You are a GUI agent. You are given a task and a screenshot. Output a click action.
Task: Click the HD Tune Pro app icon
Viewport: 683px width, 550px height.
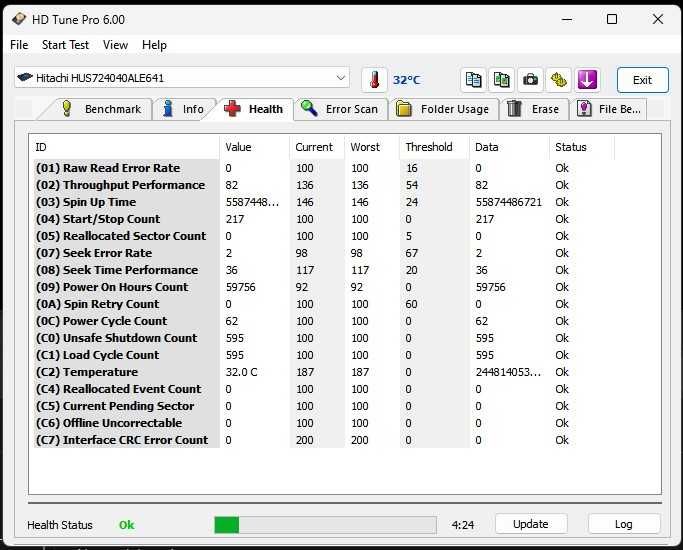[19, 19]
